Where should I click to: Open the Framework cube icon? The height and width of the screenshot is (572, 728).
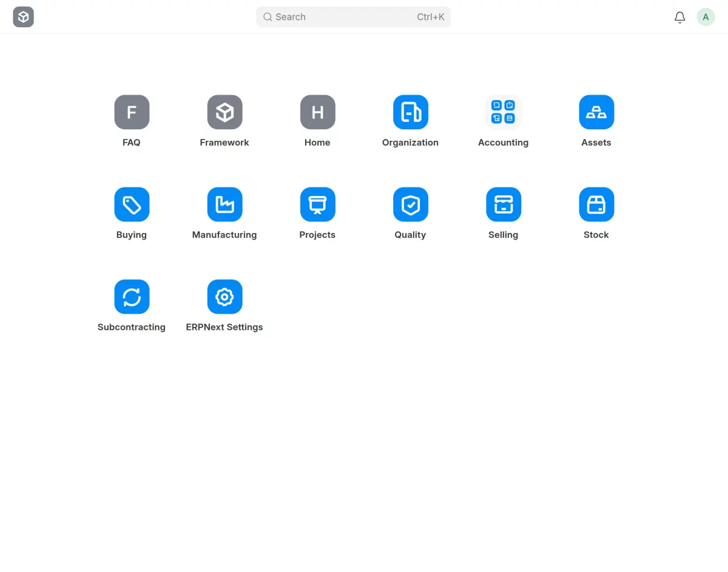coord(224,112)
